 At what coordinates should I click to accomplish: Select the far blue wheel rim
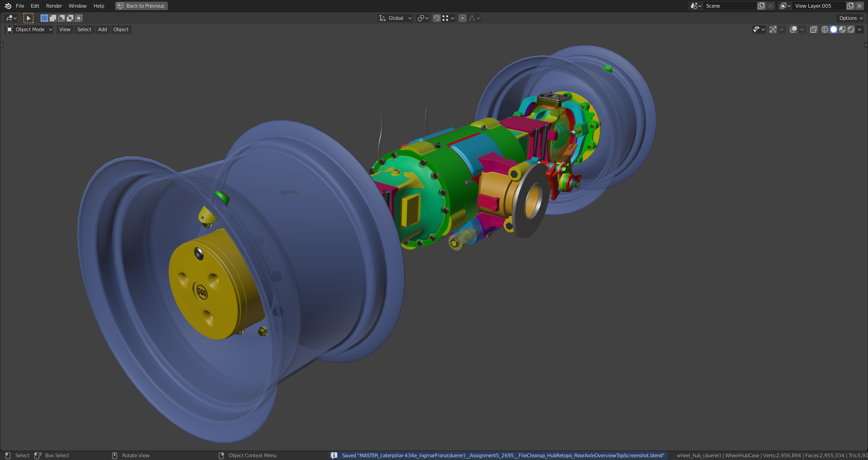click(x=633, y=122)
